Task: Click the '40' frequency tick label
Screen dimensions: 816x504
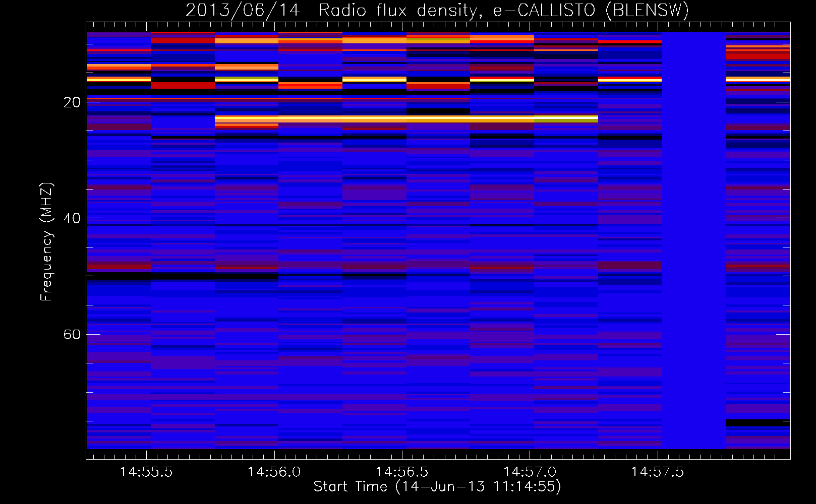Action: 72,218
